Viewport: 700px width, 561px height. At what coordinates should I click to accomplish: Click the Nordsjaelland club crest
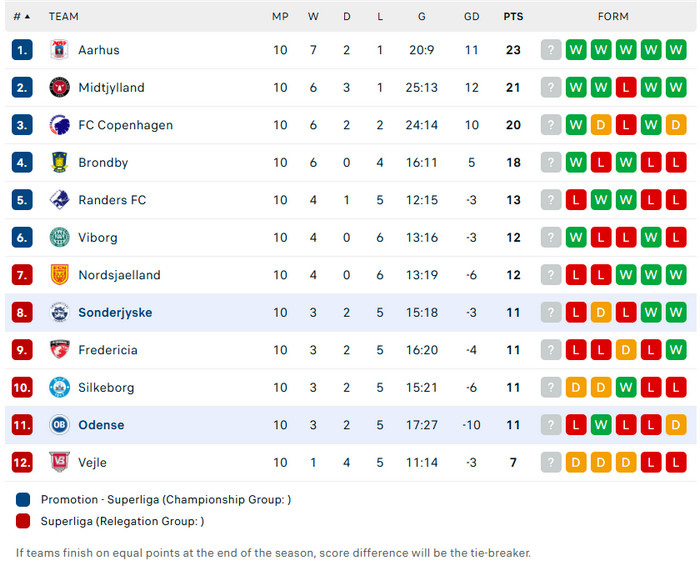click(x=60, y=275)
